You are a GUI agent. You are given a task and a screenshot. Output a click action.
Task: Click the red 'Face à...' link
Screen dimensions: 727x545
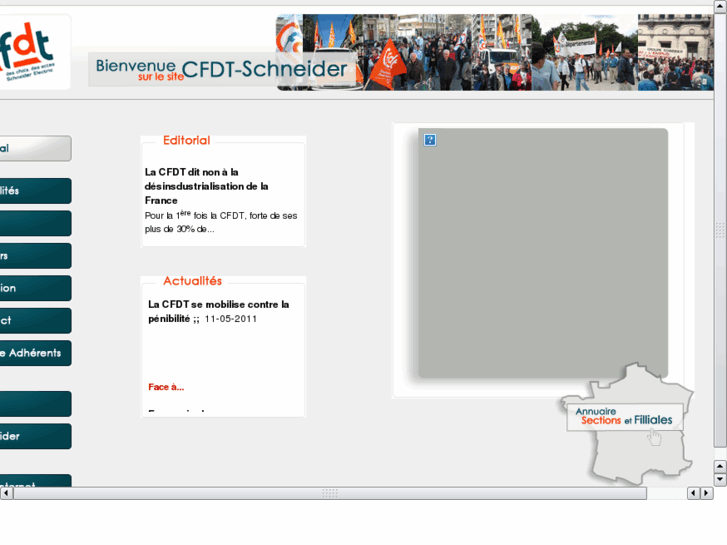(166, 387)
